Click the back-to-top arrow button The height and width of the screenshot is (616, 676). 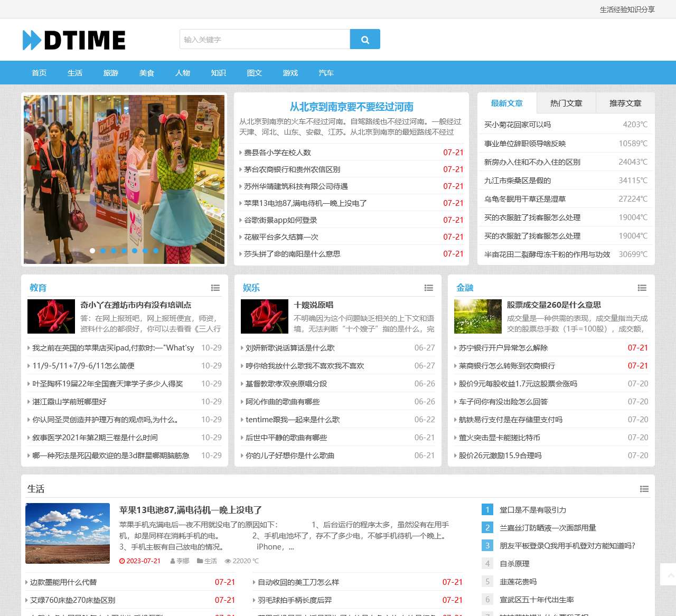[669, 575]
